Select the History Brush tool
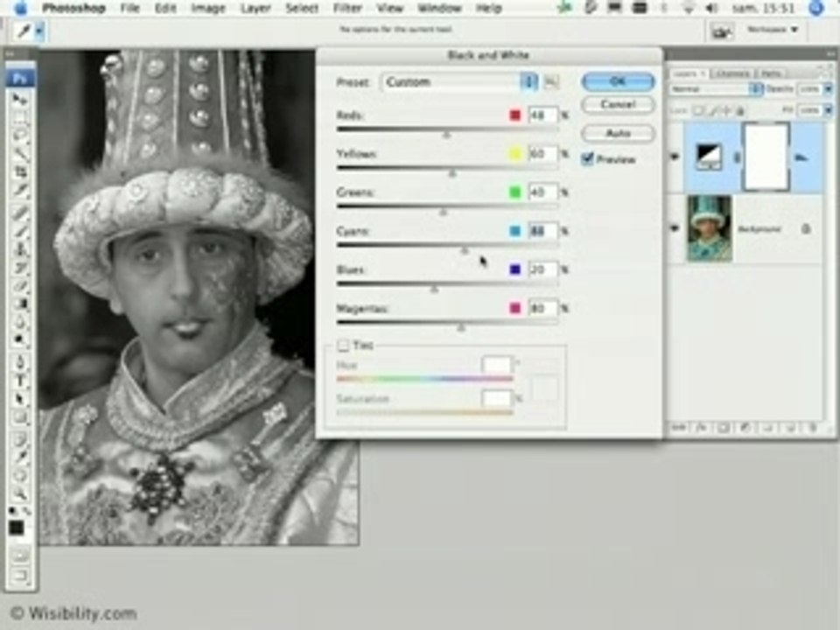Viewport: 840px width, 630px height. (20, 268)
